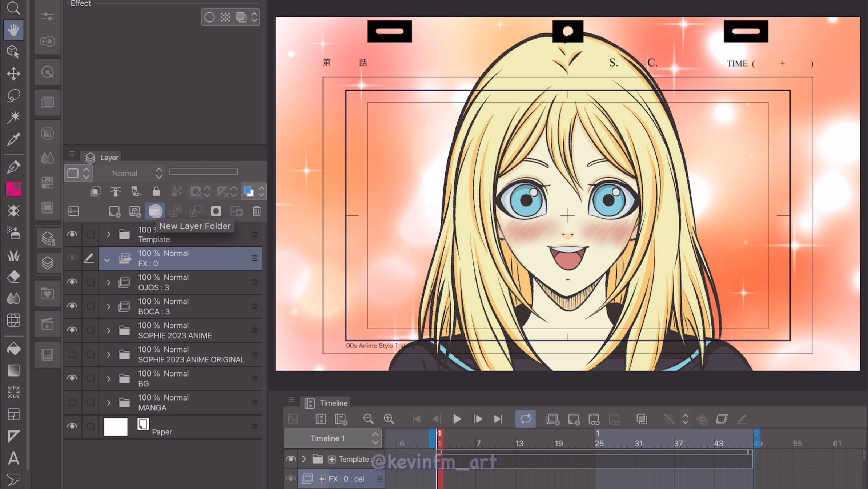
Task: Open the Layer panel tab
Action: coord(102,158)
